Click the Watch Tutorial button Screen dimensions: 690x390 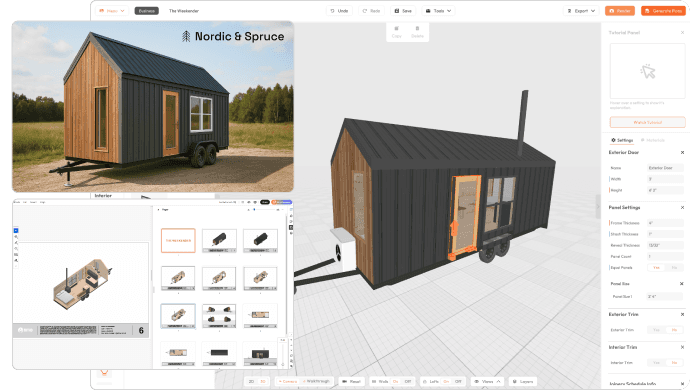pos(647,122)
